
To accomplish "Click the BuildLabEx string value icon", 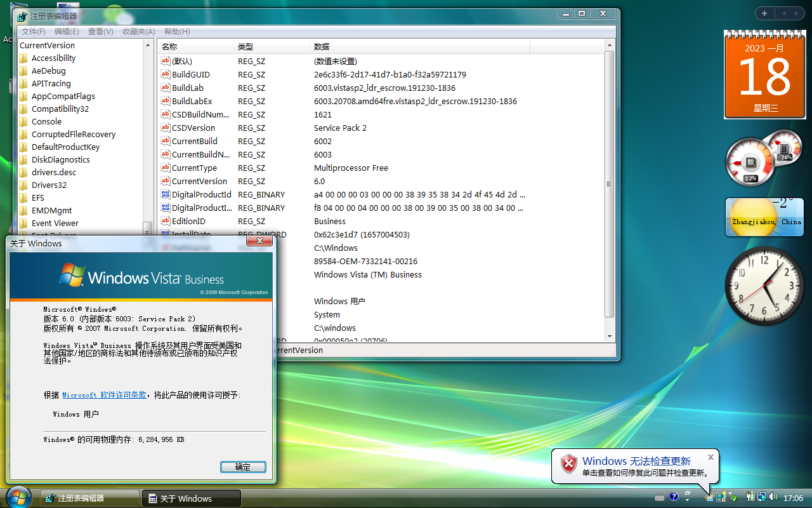I will point(166,101).
